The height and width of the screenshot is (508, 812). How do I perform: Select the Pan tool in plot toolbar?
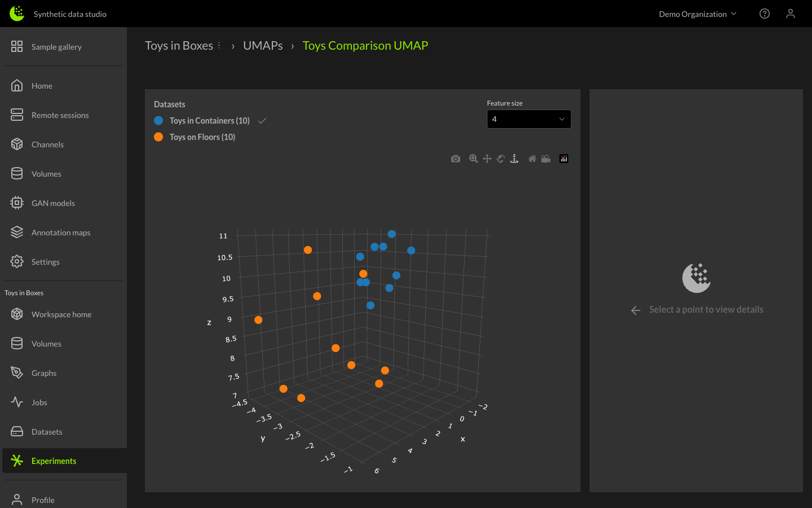click(x=487, y=159)
